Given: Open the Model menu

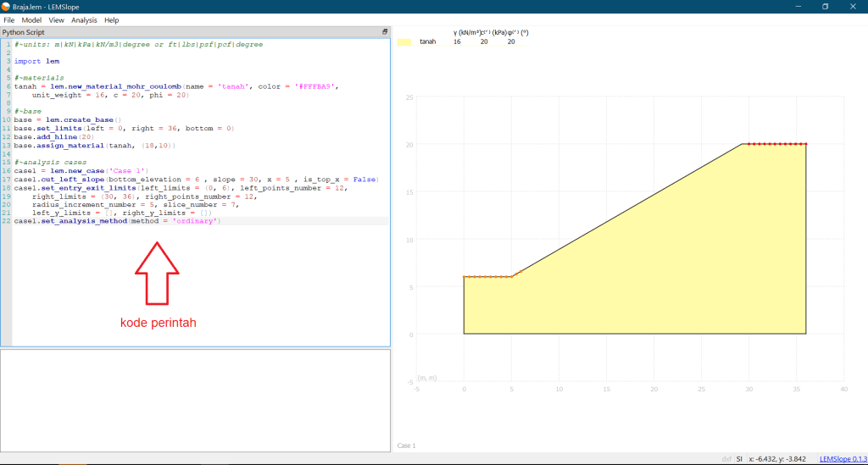Looking at the screenshot, I should point(31,19).
